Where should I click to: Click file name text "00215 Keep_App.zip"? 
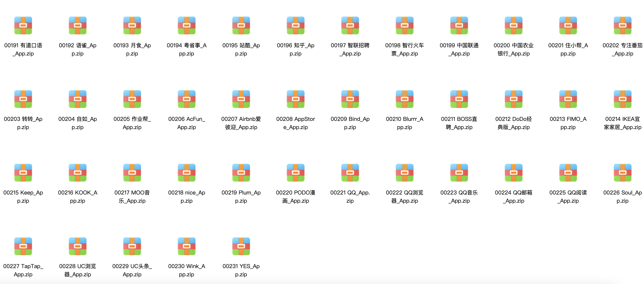click(x=23, y=197)
